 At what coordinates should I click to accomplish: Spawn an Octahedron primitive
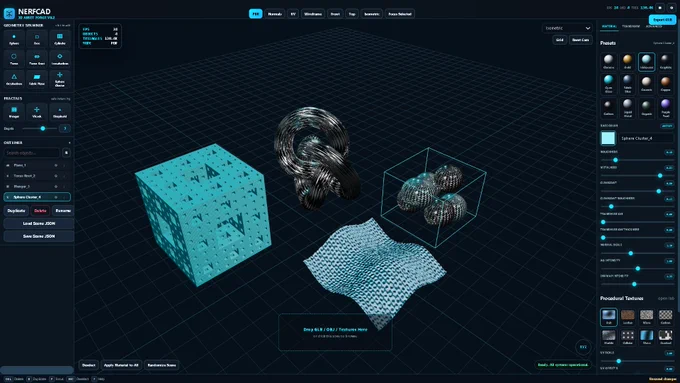pos(14,79)
